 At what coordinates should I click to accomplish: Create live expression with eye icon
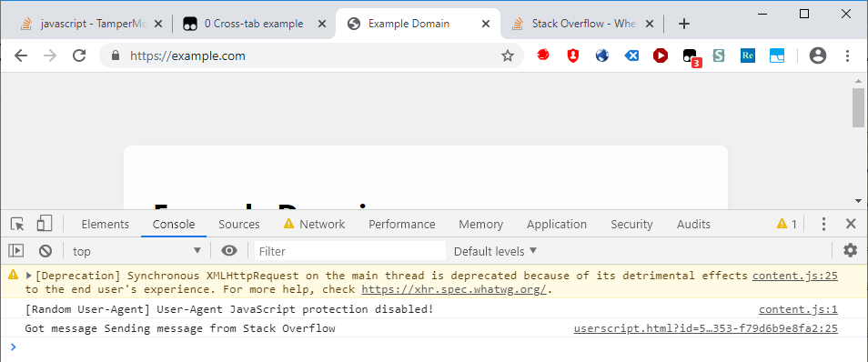pos(229,251)
